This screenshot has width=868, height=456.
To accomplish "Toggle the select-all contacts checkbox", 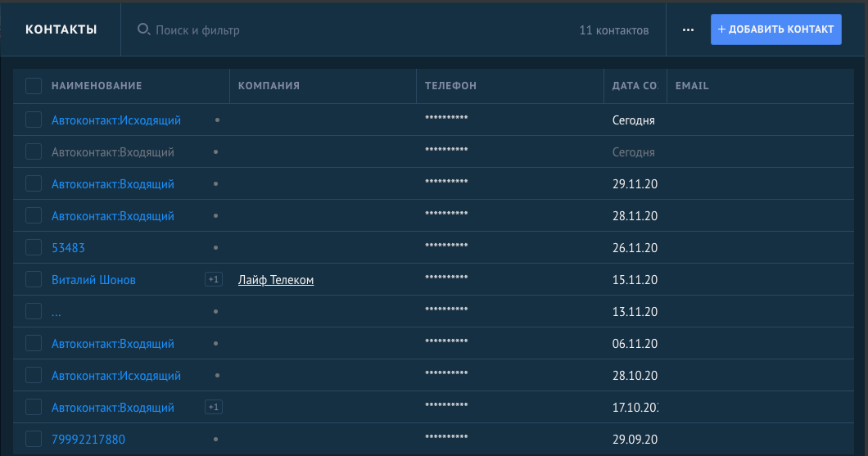I will click(x=34, y=86).
